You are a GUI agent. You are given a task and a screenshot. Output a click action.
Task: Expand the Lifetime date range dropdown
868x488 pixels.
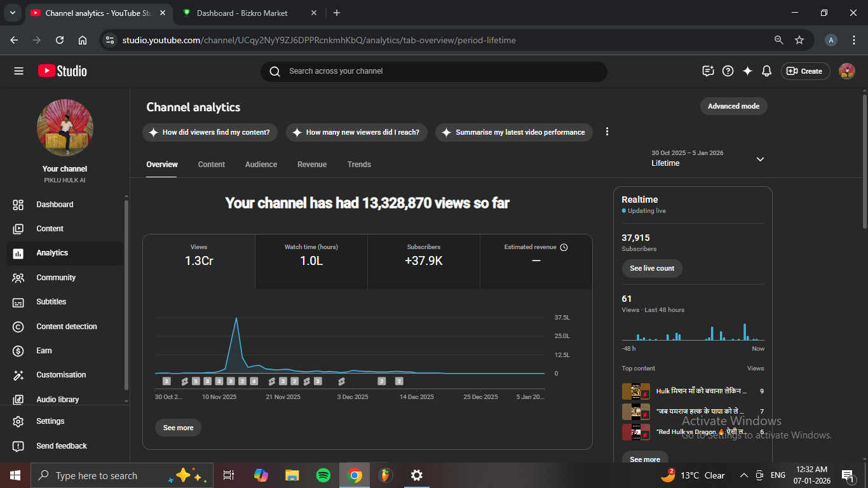[760, 159]
